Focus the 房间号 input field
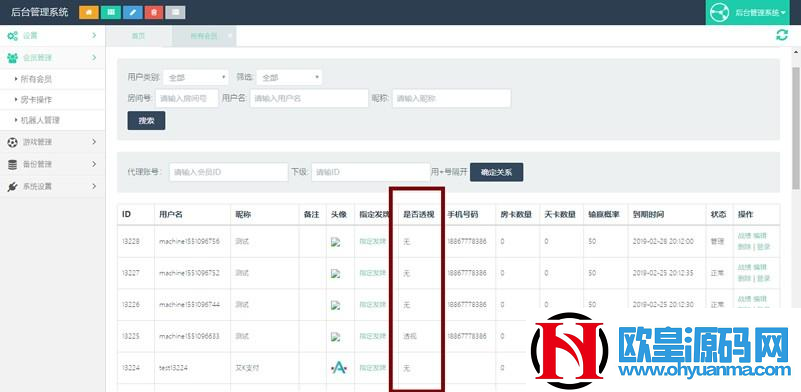801x392 pixels. [x=187, y=98]
